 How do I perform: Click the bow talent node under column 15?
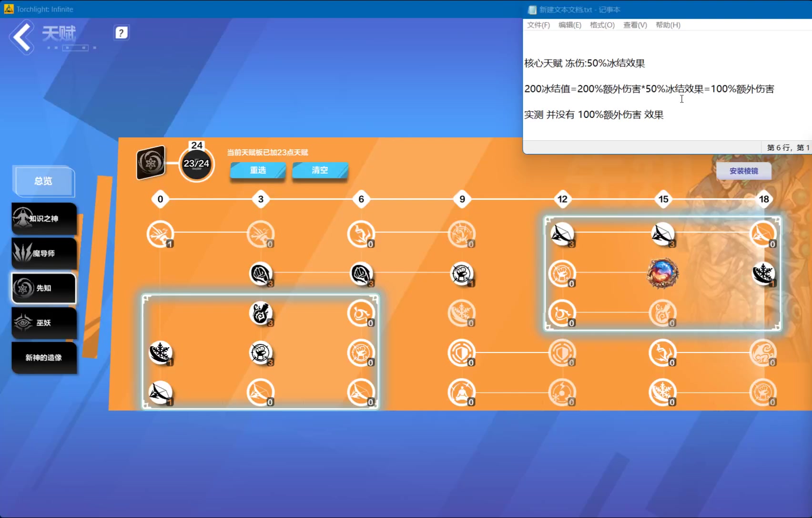(662, 234)
